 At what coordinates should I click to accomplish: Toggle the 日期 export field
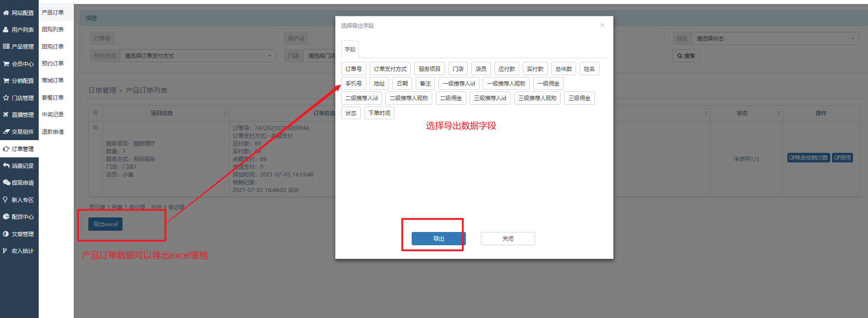point(402,83)
